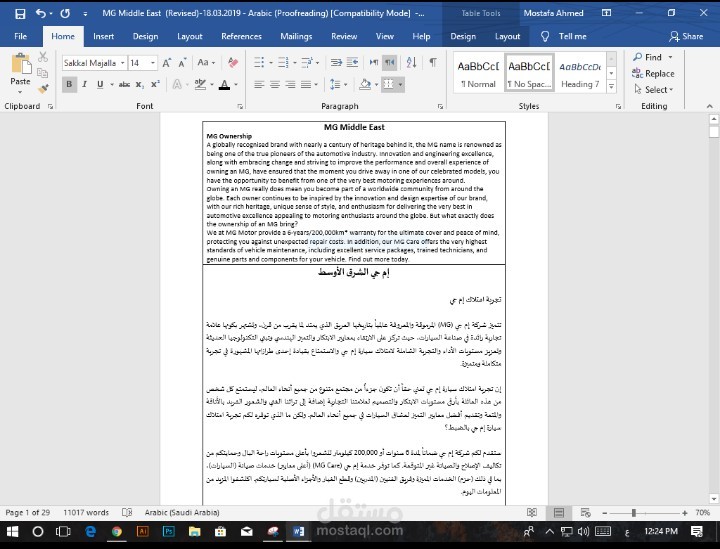Increase font size with the grow font icon

pos(167,63)
